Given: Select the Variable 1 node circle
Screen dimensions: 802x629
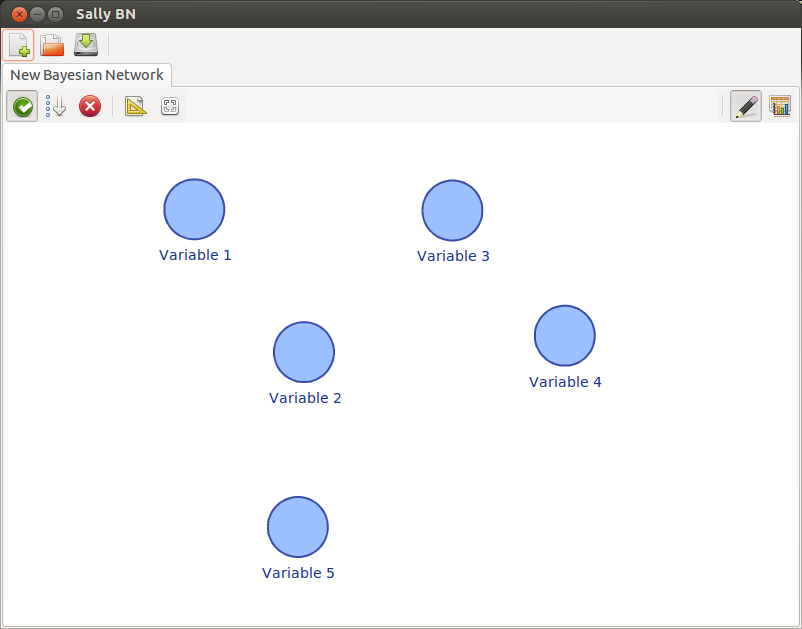Looking at the screenshot, I should click(194, 209).
